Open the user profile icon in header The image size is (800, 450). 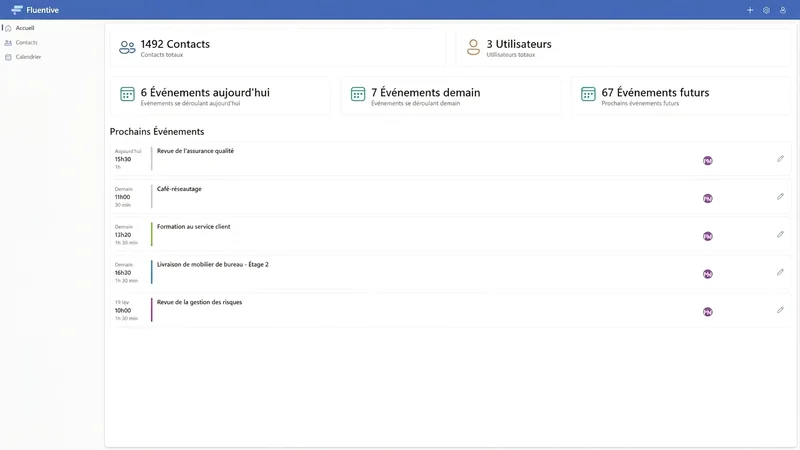click(783, 10)
